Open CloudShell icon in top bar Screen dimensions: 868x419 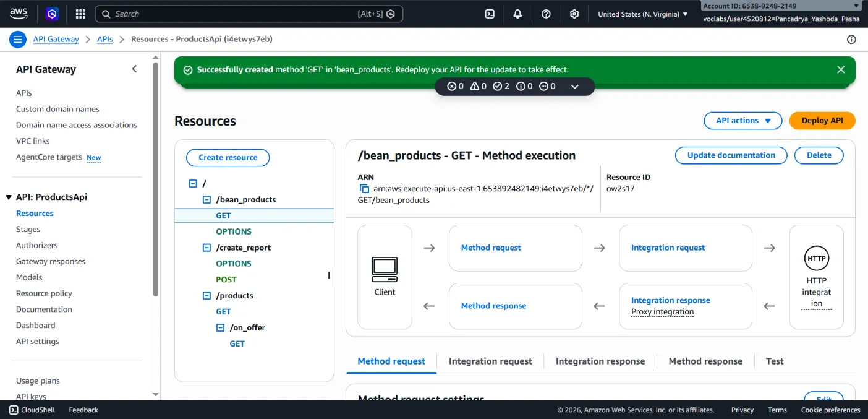[490, 14]
